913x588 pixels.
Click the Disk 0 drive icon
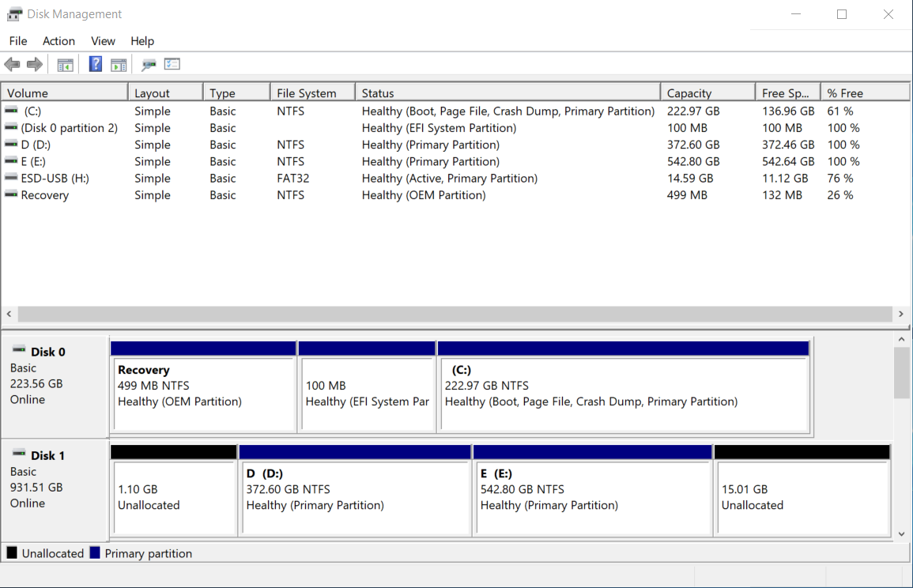pyautogui.click(x=19, y=350)
